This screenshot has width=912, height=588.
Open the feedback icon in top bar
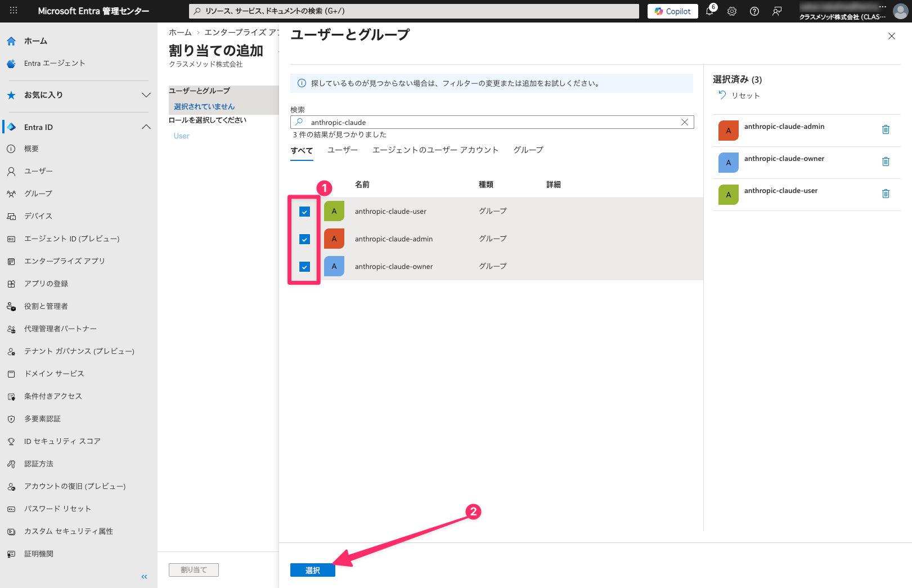pos(777,11)
